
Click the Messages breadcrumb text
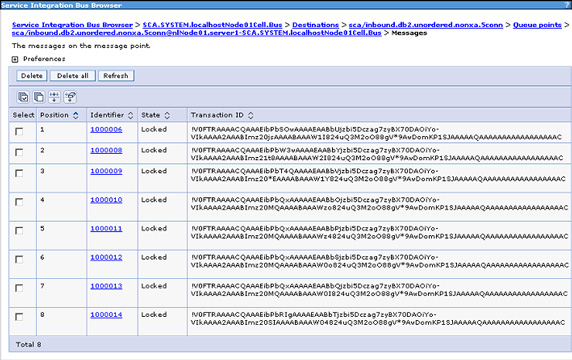(x=409, y=33)
